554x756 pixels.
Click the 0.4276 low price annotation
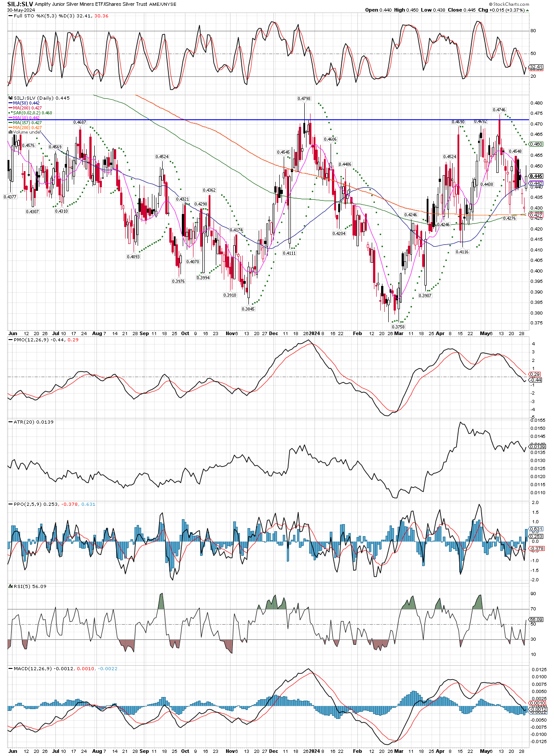tap(509, 218)
